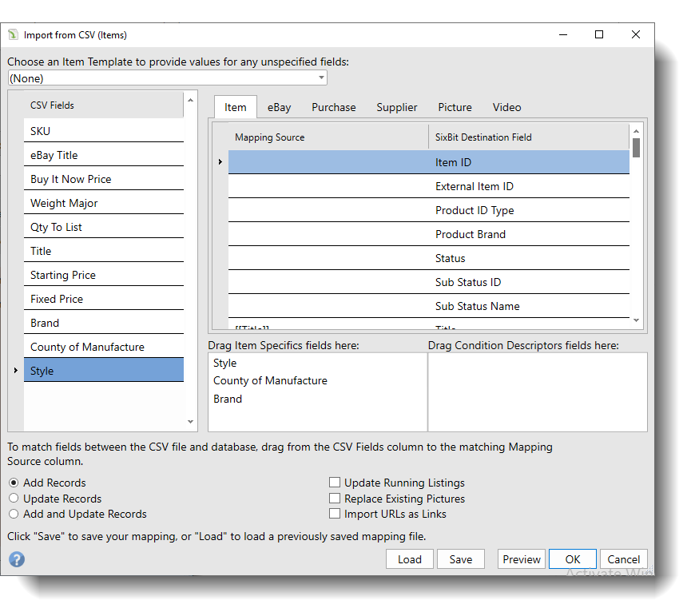The image size is (695, 616).
Task: Switch to the Item tab
Action: point(236,107)
